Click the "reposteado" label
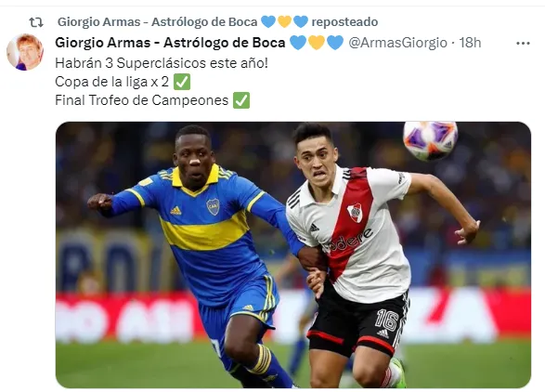545x392 pixels. (x=344, y=22)
